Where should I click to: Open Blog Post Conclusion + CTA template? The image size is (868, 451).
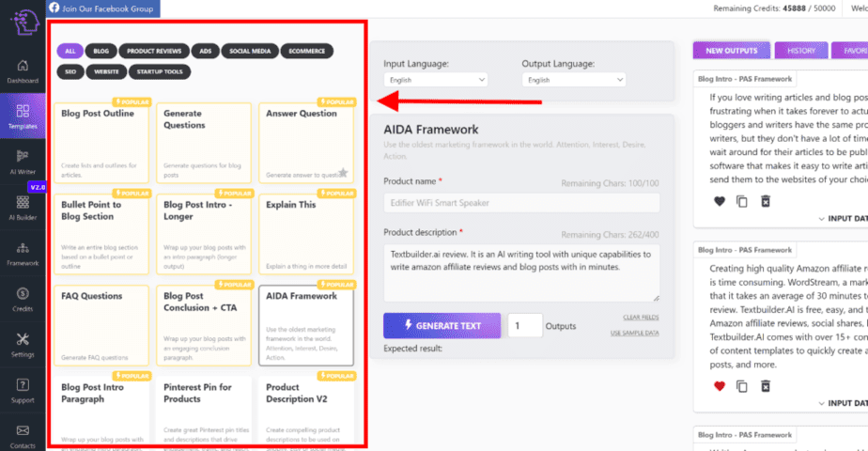coord(204,325)
